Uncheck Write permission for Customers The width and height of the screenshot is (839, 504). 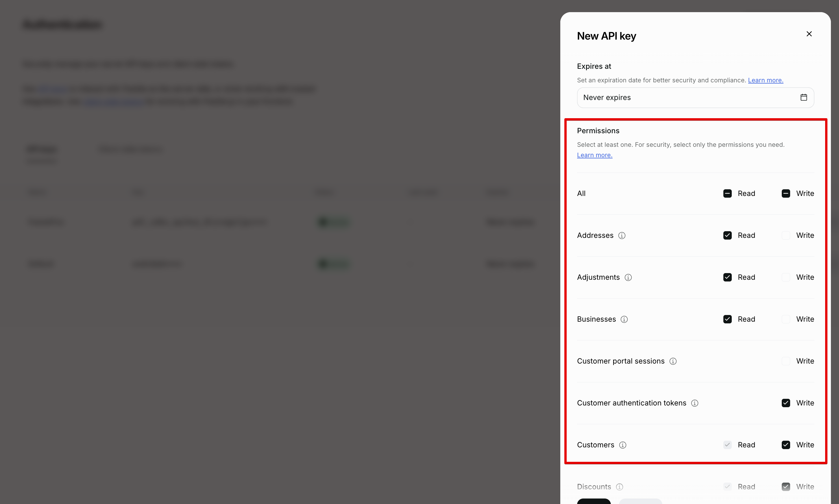pos(786,445)
